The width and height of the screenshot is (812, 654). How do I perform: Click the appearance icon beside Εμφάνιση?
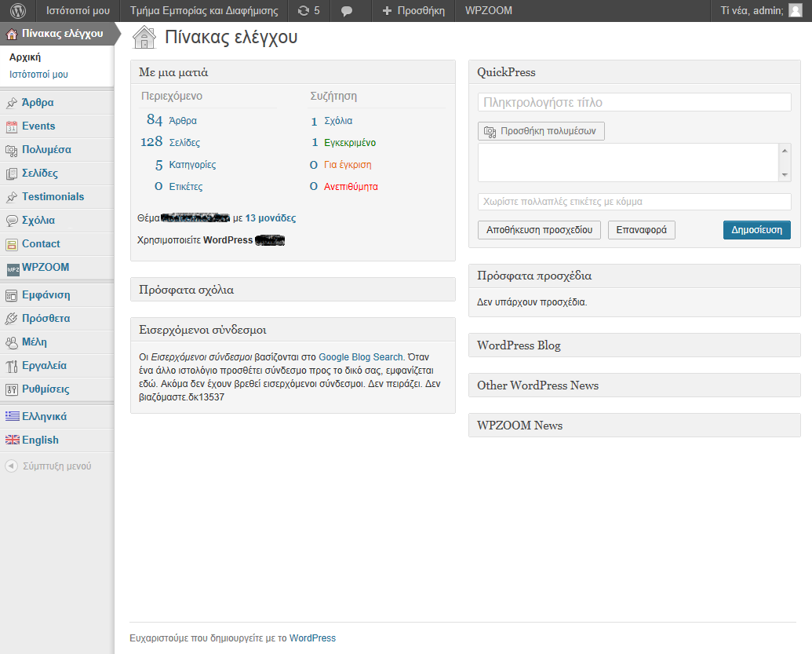pos(12,295)
